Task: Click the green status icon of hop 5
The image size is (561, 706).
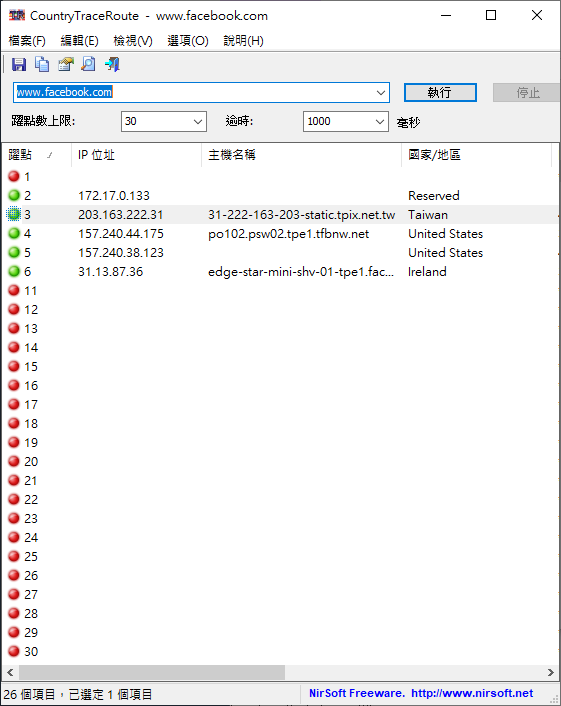Action: pyautogui.click(x=14, y=252)
